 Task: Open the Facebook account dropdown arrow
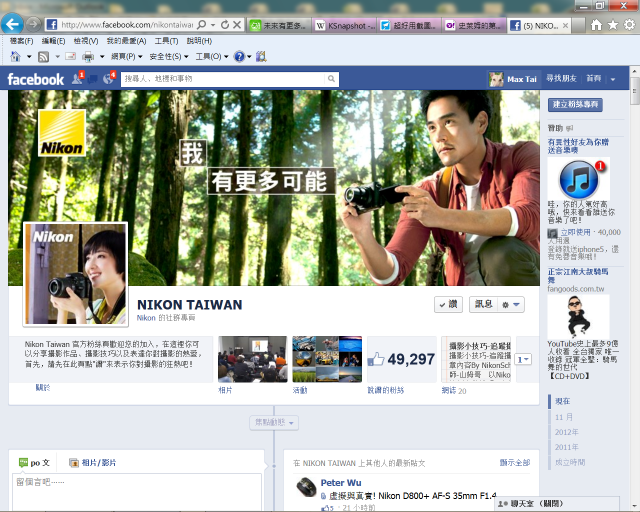coord(613,79)
